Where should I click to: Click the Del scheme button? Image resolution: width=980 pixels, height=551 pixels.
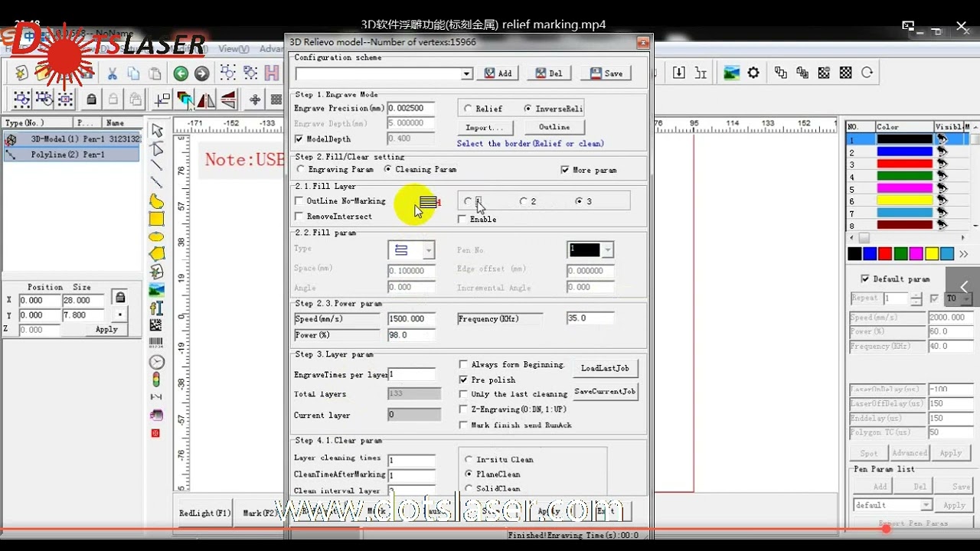(549, 73)
